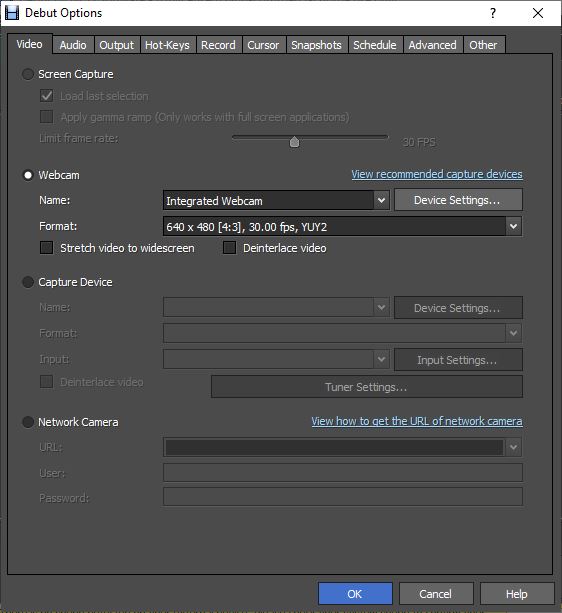Screen dimensions: 562x613
Task: Open the Hot-Keys tab
Action: click(167, 45)
